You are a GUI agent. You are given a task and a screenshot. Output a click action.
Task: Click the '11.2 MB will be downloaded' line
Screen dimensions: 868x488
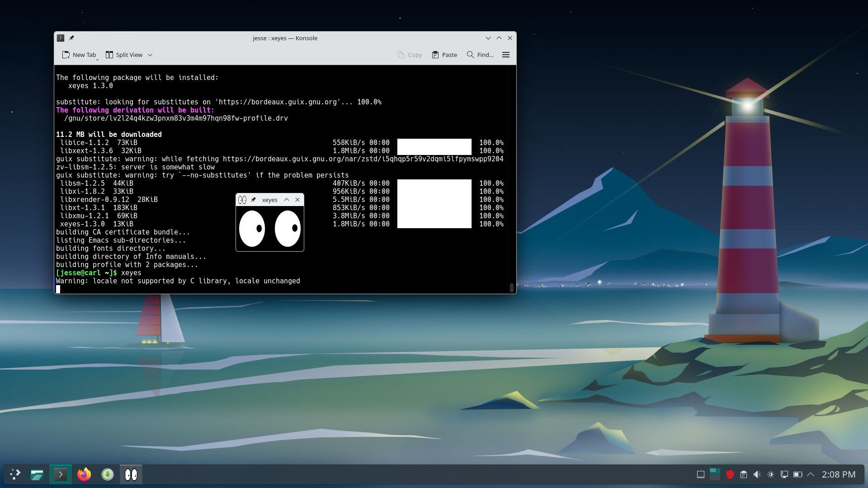[x=109, y=135]
